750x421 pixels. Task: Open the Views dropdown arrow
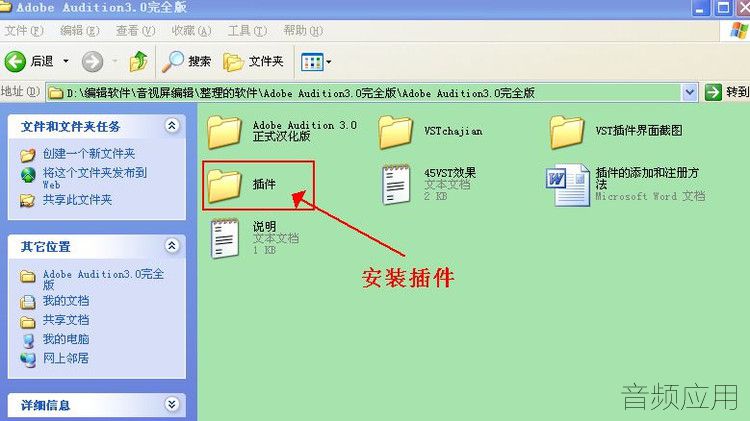tap(329, 62)
